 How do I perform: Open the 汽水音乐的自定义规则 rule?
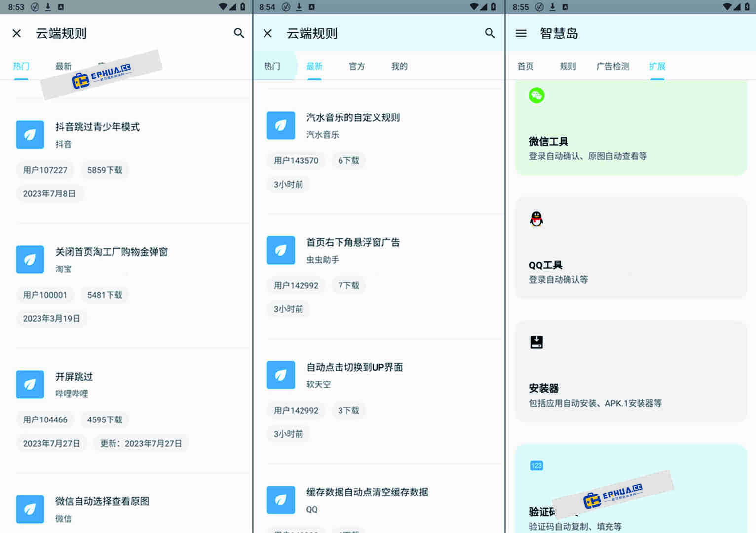click(x=353, y=118)
